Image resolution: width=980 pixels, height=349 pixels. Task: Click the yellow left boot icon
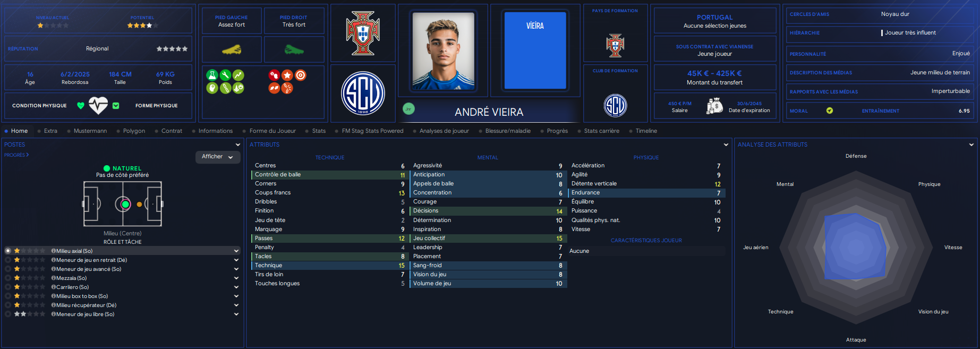(232, 50)
